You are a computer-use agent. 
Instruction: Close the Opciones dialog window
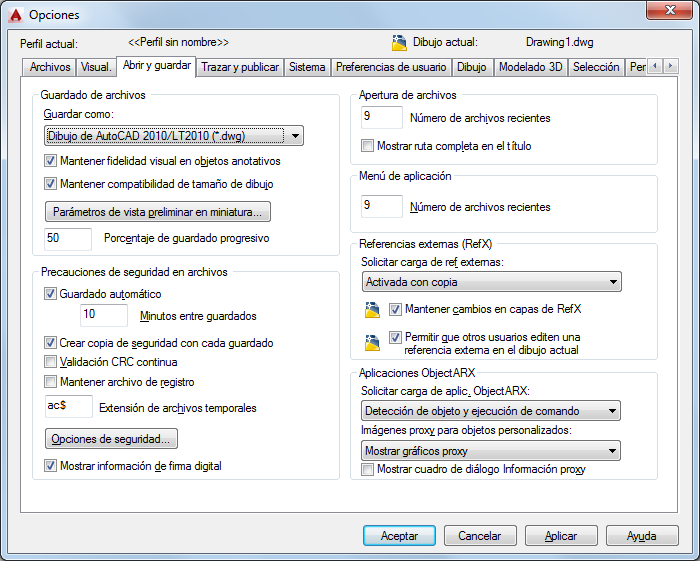pos(669,10)
